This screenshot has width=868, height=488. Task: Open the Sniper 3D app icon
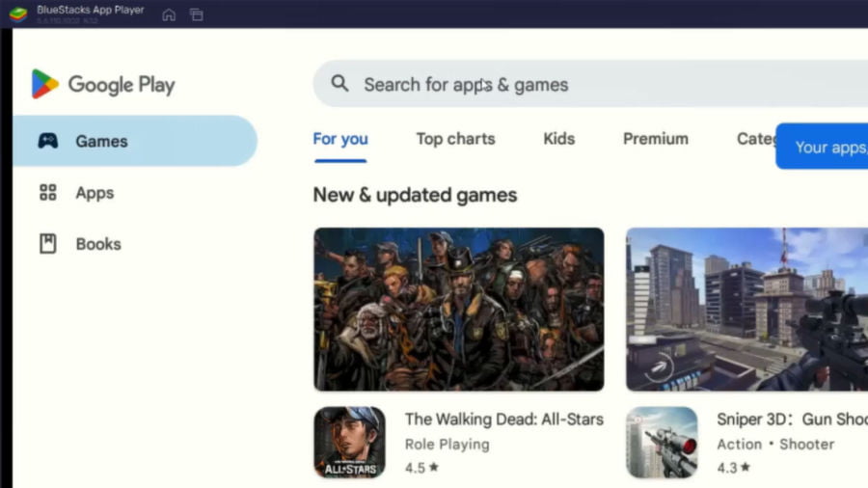click(x=662, y=442)
